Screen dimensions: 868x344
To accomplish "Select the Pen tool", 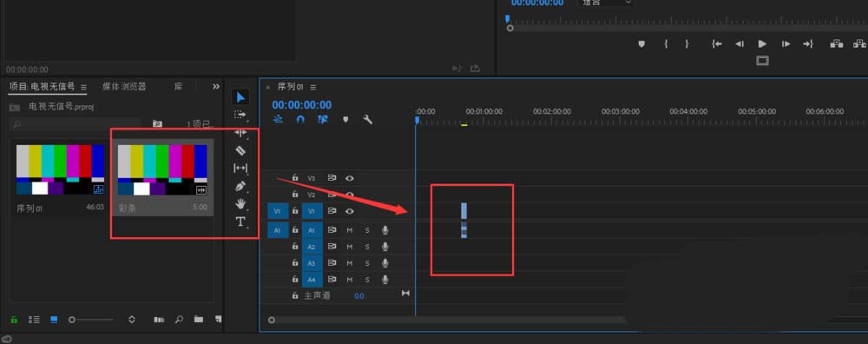I will pos(240,186).
